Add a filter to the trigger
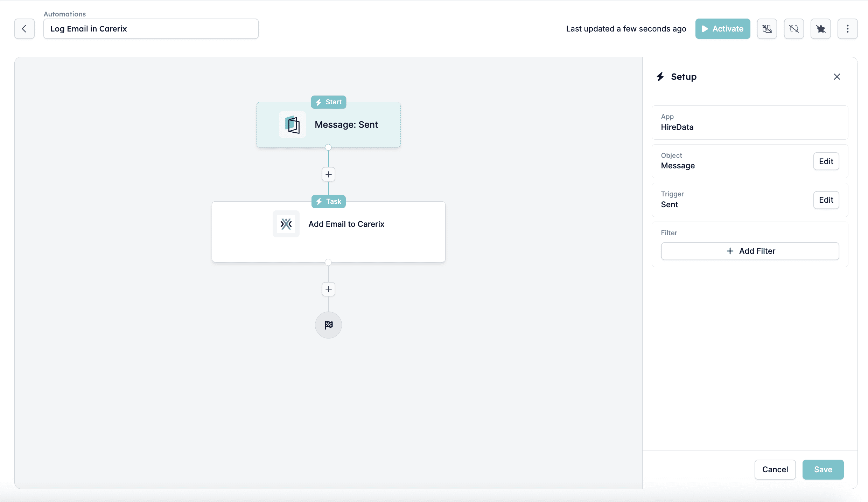868x502 pixels. click(x=750, y=251)
